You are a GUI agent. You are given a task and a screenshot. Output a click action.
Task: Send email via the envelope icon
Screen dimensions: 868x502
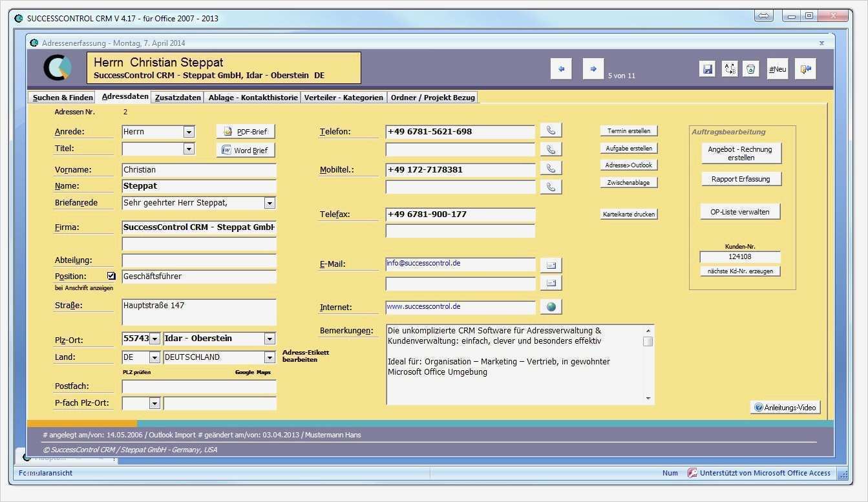551,264
